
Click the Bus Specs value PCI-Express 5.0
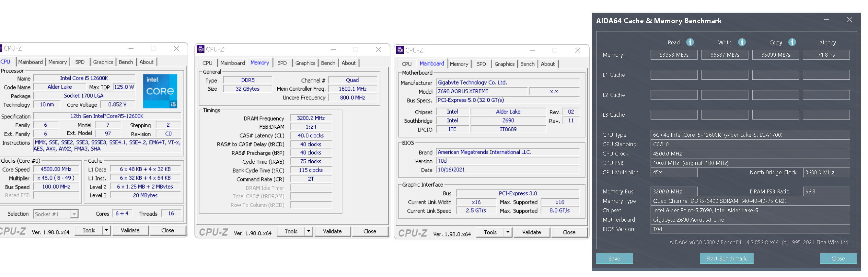pyautogui.click(x=508, y=100)
